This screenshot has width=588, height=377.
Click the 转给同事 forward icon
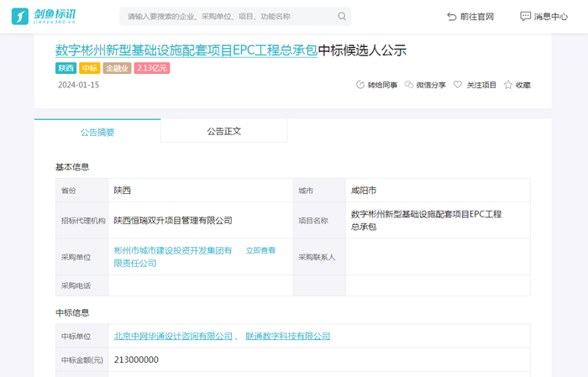tap(360, 85)
